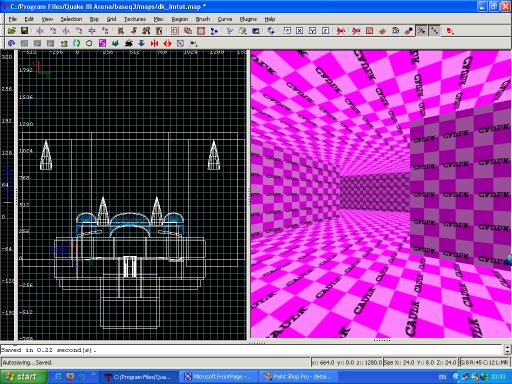512x384 pixels.
Task: Click the Select Complete Tall icon
Action: click(121, 31)
